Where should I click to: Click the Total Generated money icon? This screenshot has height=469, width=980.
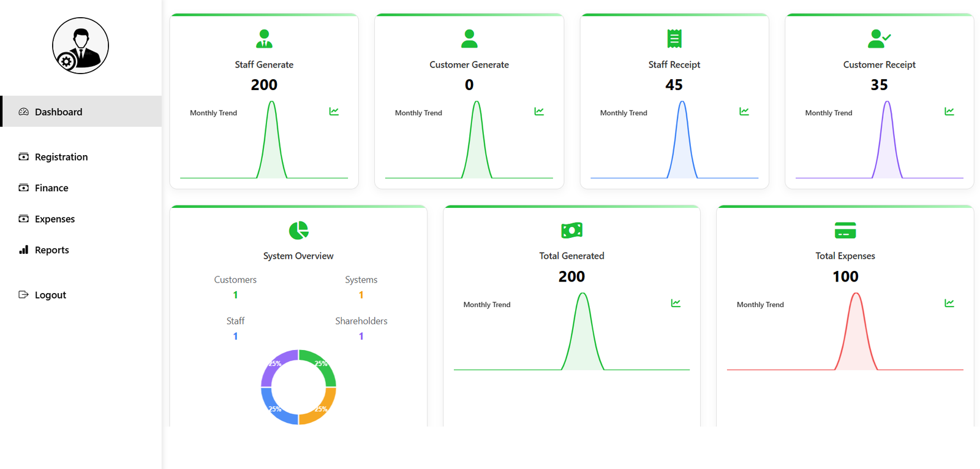click(x=571, y=231)
